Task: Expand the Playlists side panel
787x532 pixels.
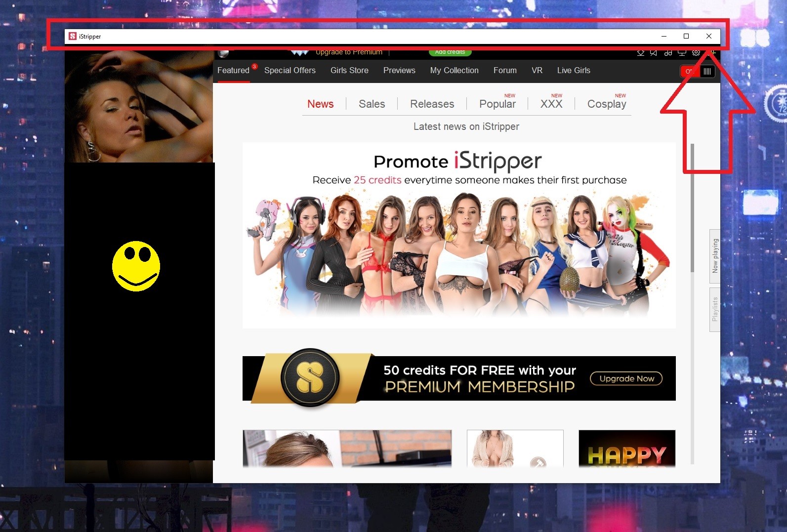Action: pos(715,310)
